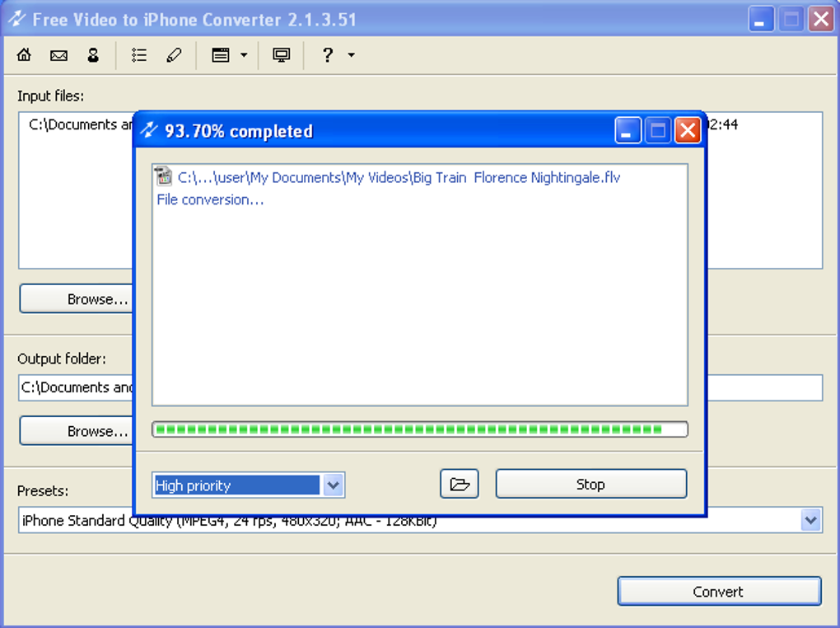Viewport: 840px width, 628px height.
Task: Click the 'File conversion…' status text
Action: (x=210, y=199)
